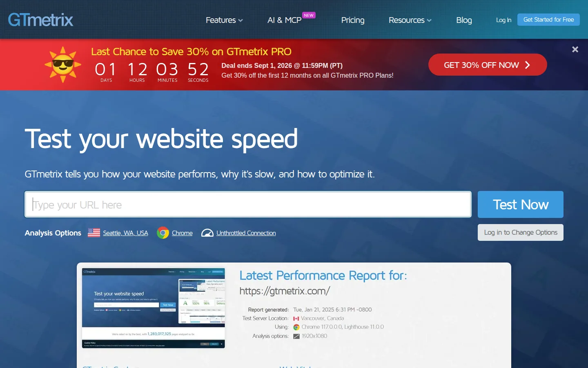Click the sun with sunglasses icon
588x368 pixels.
click(x=63, y=65)
